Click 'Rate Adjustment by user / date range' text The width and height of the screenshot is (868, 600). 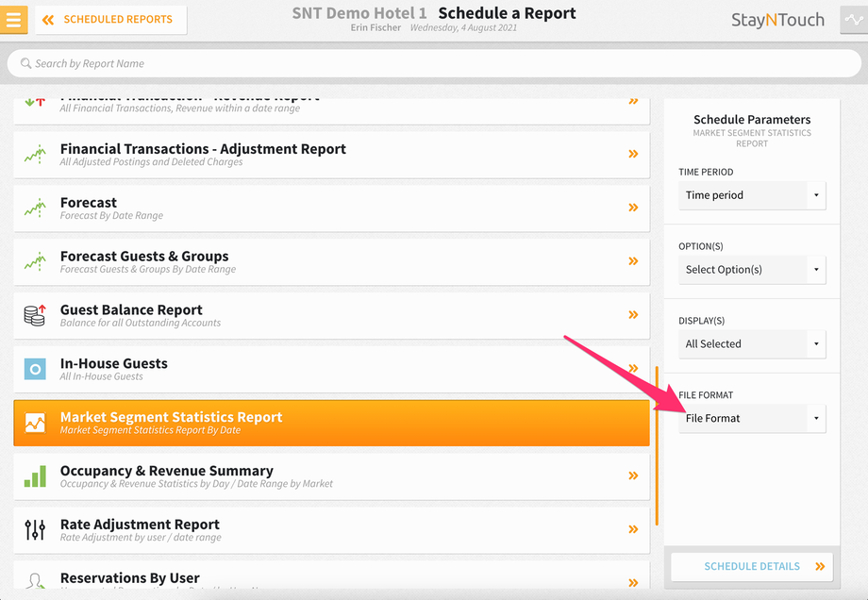(x=141, y=538)
